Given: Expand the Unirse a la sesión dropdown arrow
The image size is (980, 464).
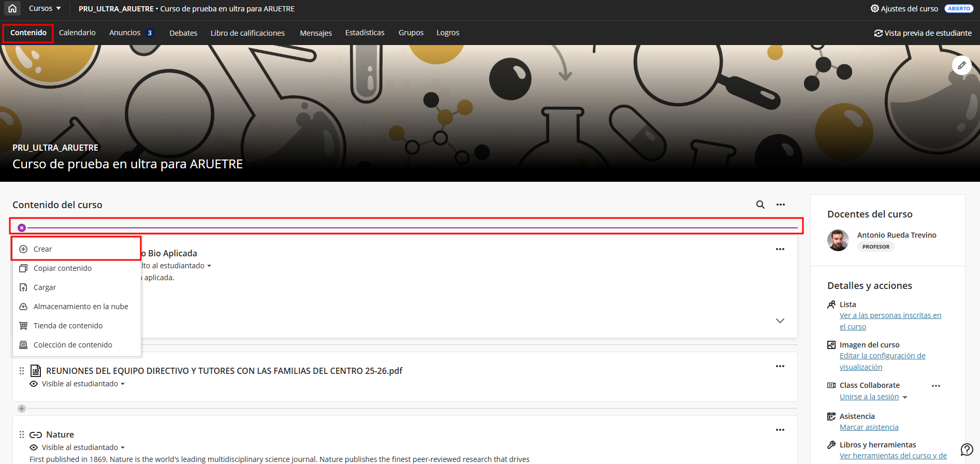Looking at the screenshot, I should [905, 397].
